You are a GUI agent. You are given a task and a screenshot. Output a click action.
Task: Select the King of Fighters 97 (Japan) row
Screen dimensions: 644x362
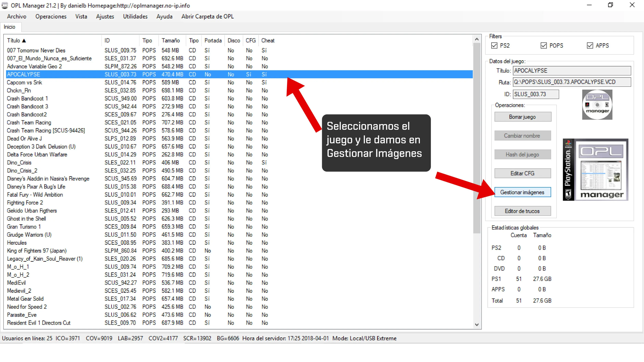[239, 251]
